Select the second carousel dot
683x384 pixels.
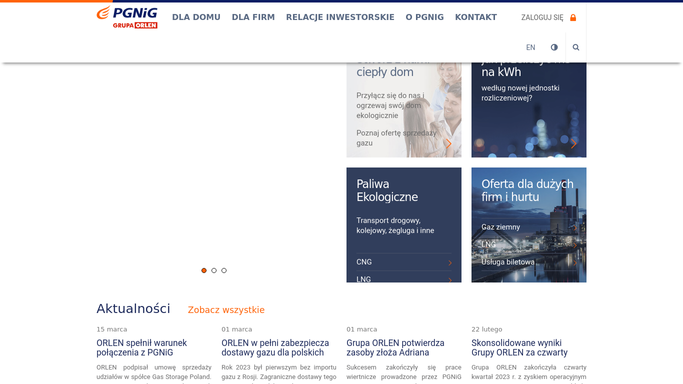pyautogui.click(x=214, y=270)
